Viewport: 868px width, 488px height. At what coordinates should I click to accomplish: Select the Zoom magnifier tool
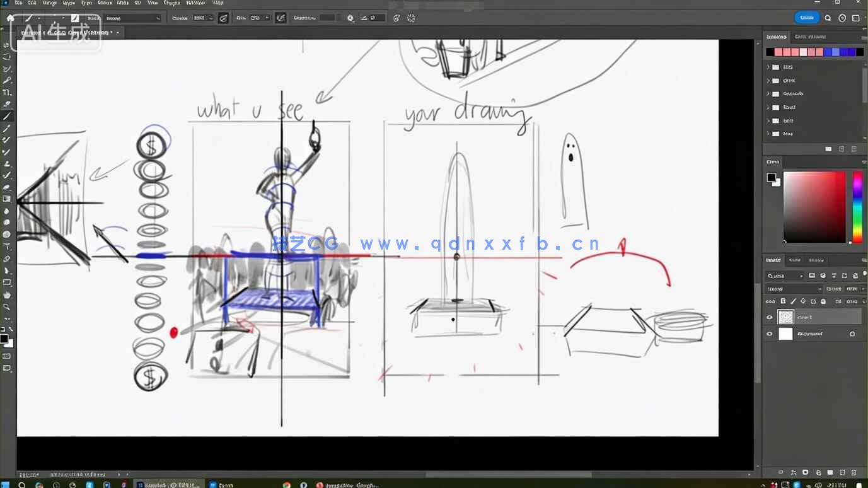point(7,307)
